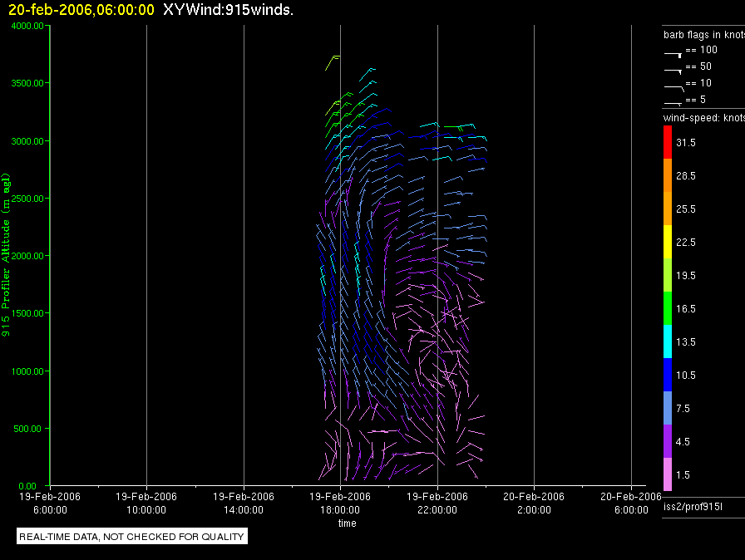
Task: Click the 4000.00 altitude tick label
Action: [x=27, y=26]
